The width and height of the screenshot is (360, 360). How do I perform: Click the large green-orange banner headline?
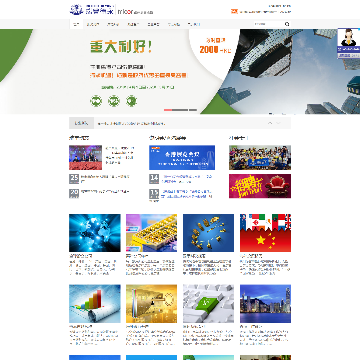tap(121, 47)
